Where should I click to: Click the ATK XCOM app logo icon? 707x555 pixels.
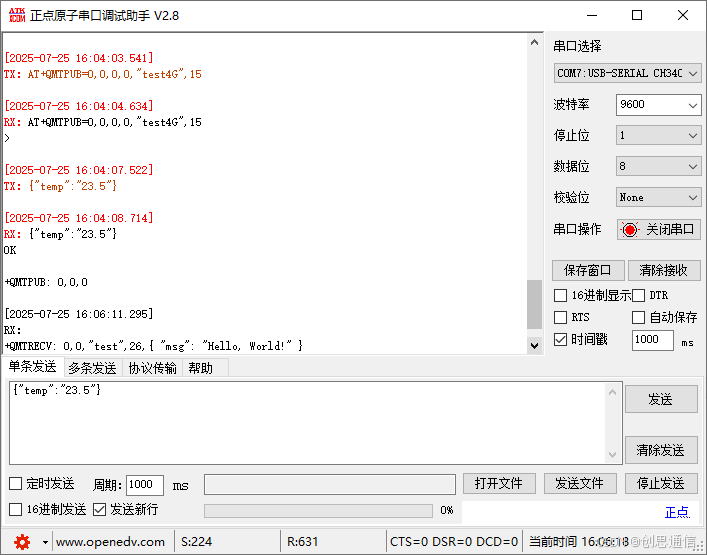point(17,15)
